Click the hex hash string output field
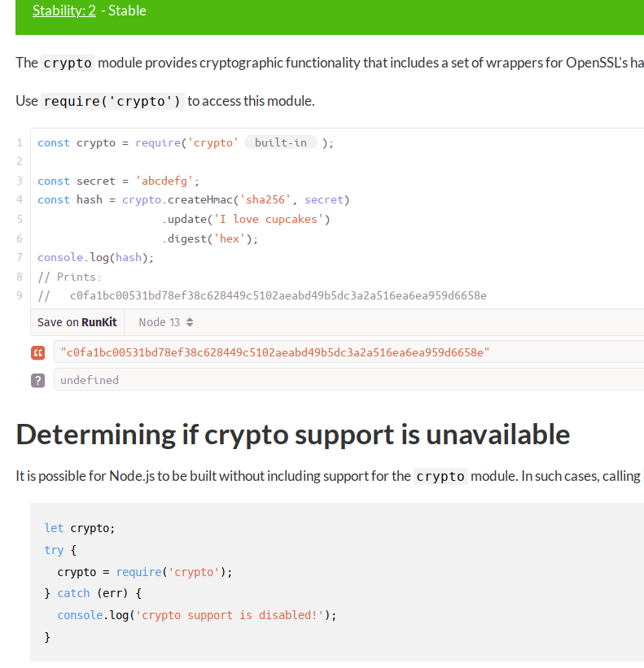This screenshot has height=668, width=644. click(x=348, y=352)
